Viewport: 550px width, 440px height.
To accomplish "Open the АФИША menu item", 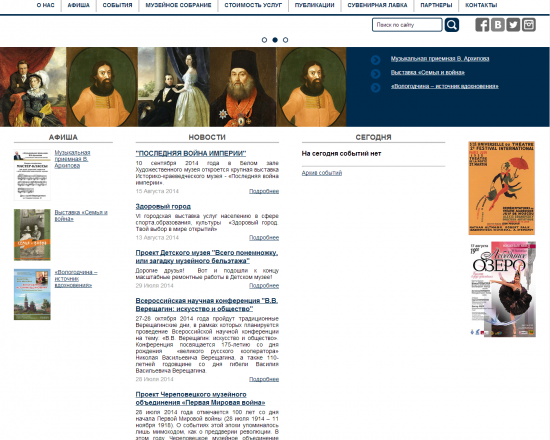I will [79, 5].
